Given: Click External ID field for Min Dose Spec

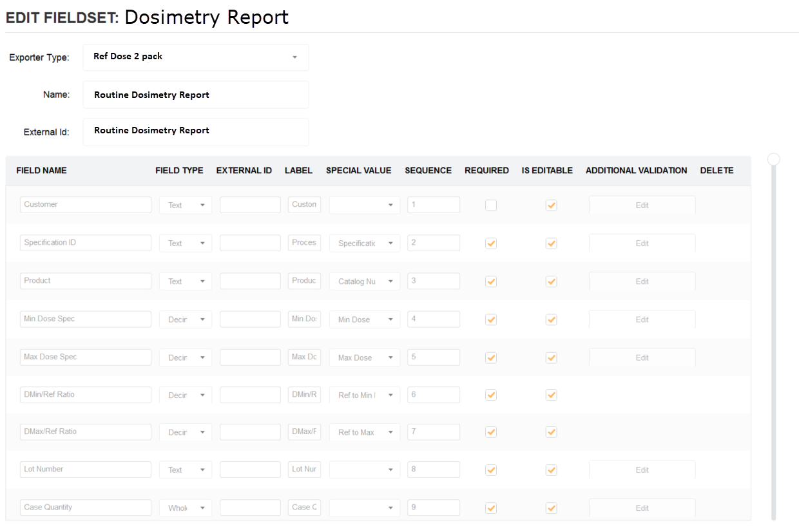Looking at the screenshot, I should pos(250,319).
